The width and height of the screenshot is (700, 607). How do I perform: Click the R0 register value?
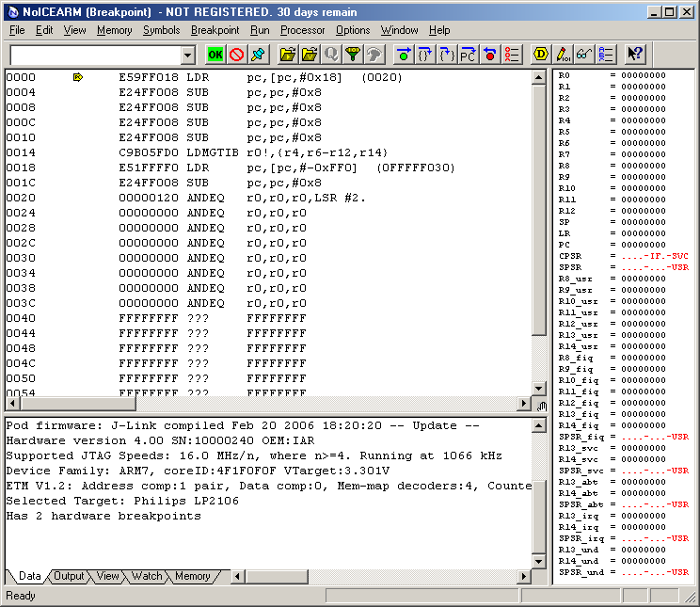644,75
